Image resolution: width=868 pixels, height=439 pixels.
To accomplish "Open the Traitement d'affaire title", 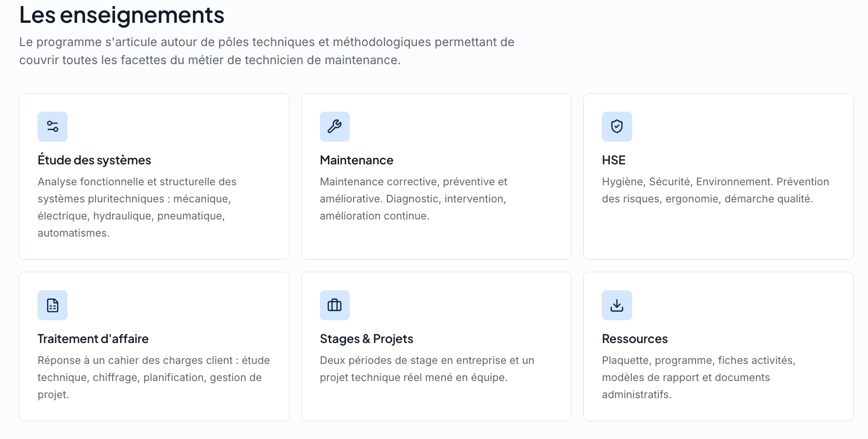I will click(93, 339).
